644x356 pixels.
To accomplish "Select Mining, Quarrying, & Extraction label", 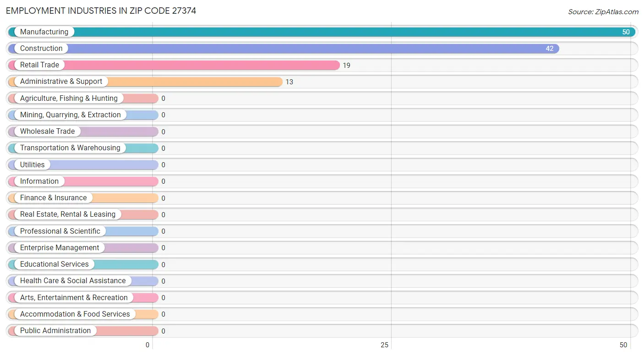I will 71,115.
